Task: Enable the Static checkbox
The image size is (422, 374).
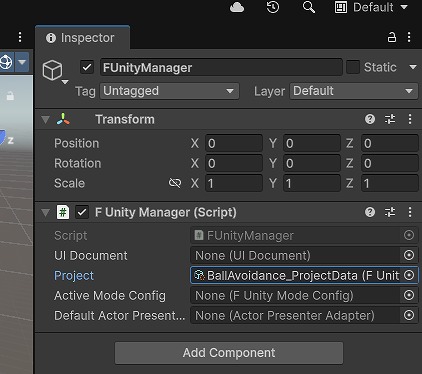Action: click(x=353, y=67)
